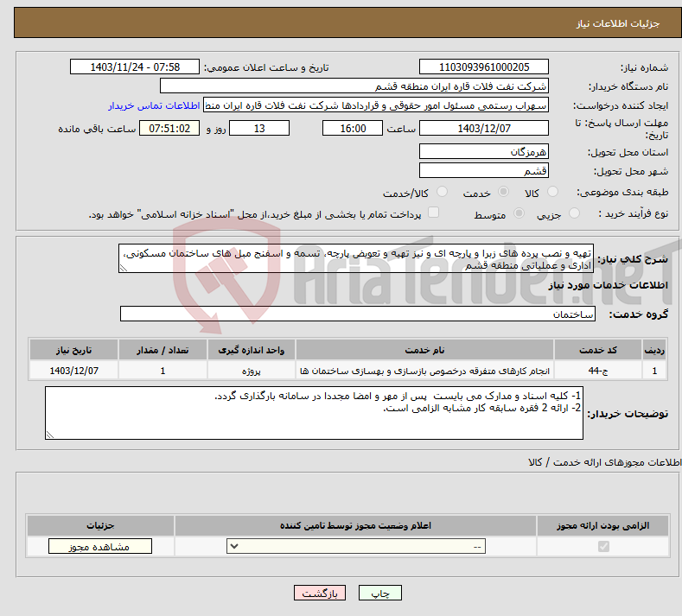The height and width of the screenshot is (616, 682).
Task: Click the deadline hour 16:00 field
Action: pos(353,128)
